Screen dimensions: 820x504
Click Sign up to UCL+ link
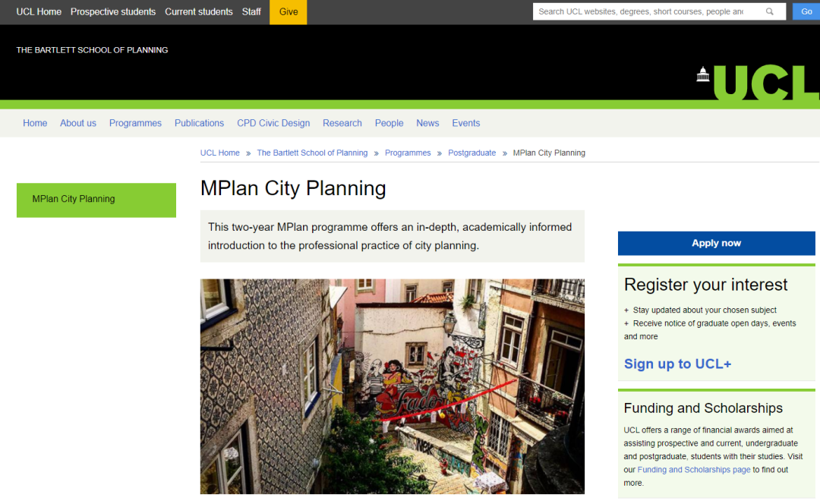677,364
